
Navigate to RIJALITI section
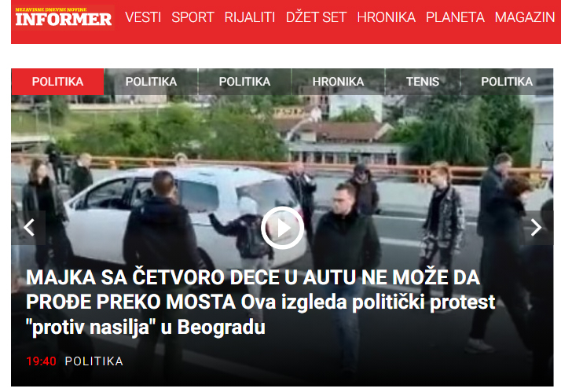click(250, 17)
